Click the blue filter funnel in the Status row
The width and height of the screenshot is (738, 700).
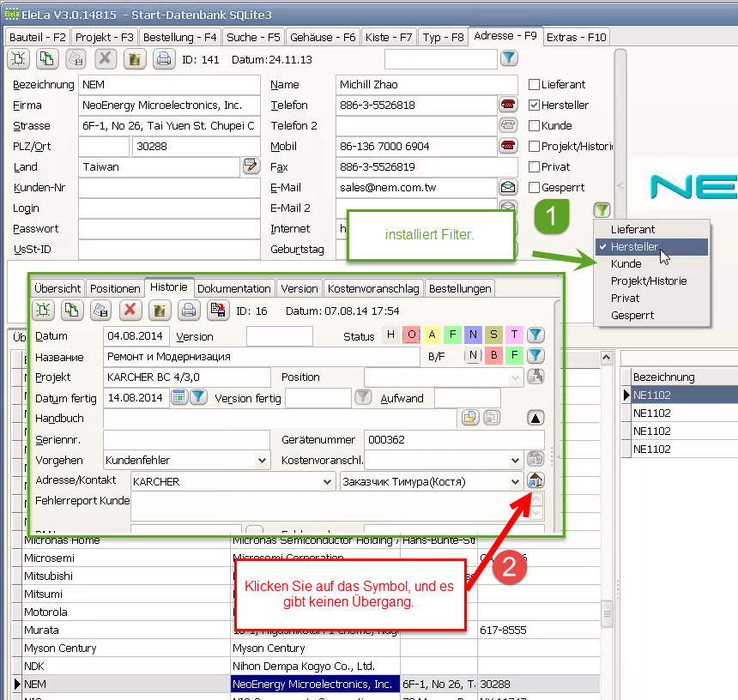pyautogui.click(x=535, y=335)
